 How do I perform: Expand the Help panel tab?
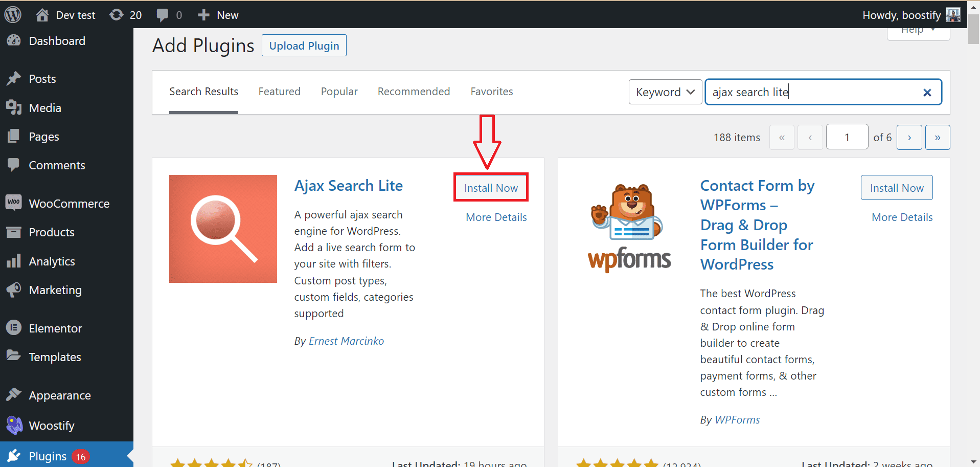pyautogui.click(x=918, y=33)
